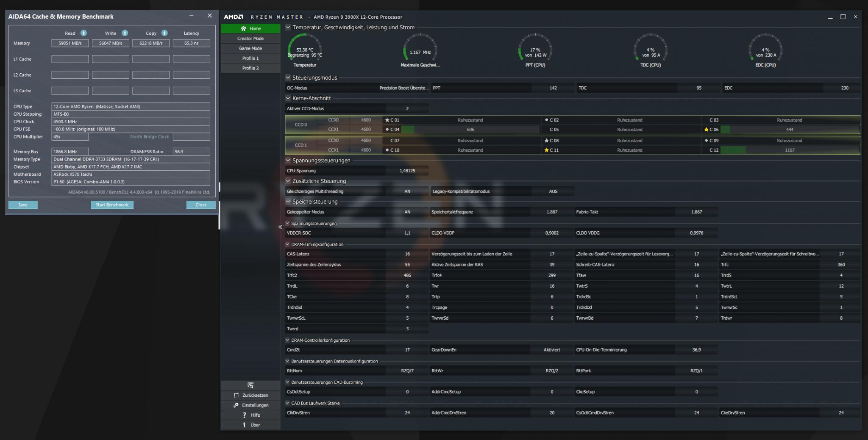
Task: Switch to Game Mode
Action: 250,48
